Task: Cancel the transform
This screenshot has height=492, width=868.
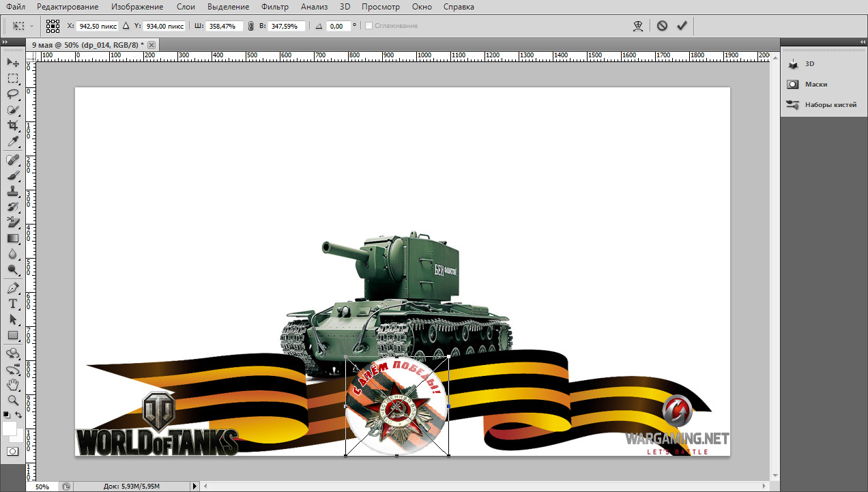Action: pos(662,26)
